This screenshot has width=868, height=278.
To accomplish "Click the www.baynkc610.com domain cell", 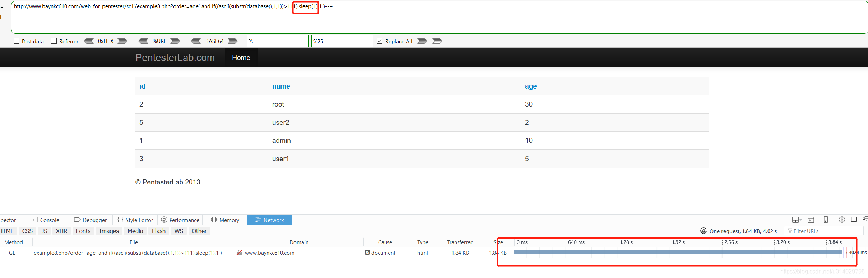I will click(269, 253).
